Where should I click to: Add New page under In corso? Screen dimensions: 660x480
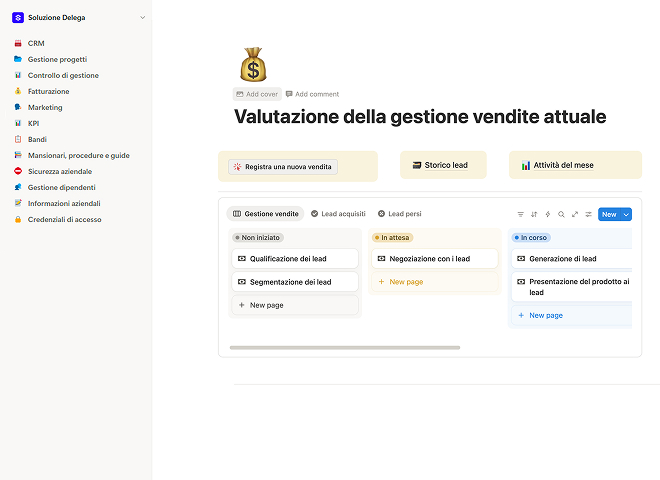click(572, 315)
